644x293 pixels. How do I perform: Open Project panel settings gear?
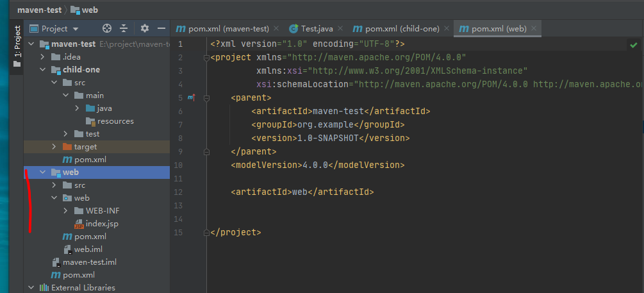pyautogui.click(x=145, y=29)
